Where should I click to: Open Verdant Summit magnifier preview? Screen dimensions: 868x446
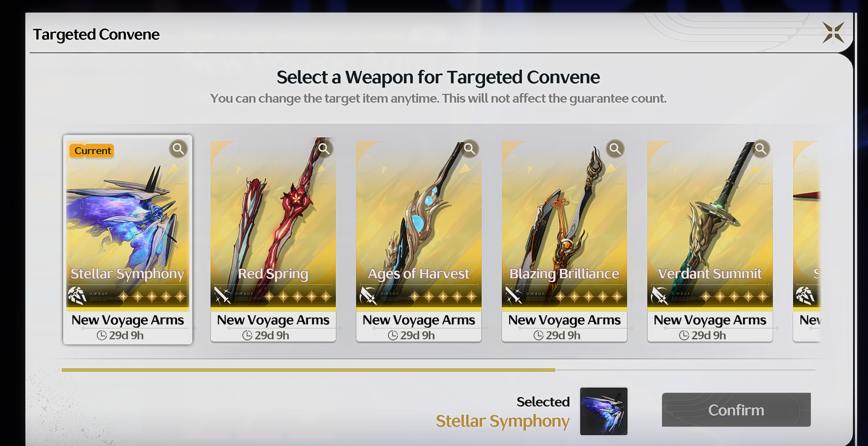pos(761,149)
